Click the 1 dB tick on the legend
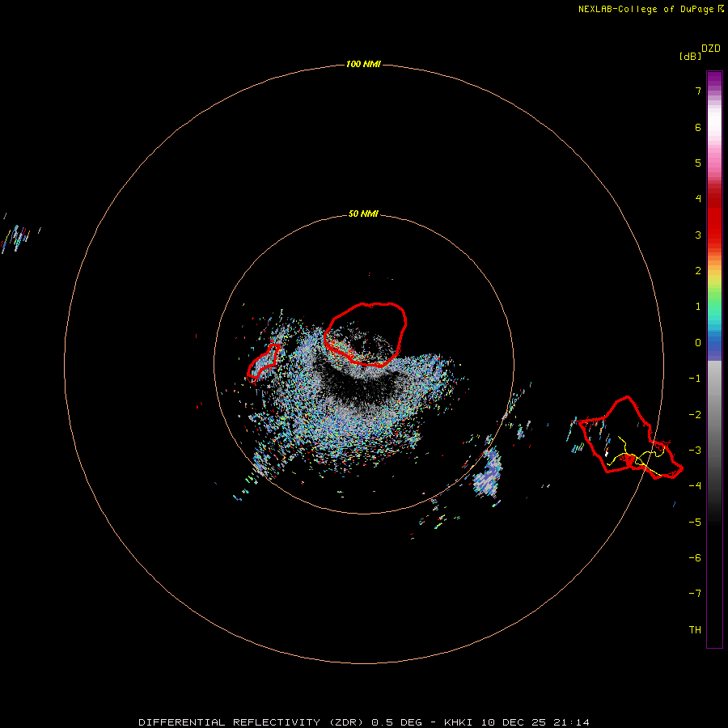The width and height of the screenshot is (728, 728). [698, 307]
